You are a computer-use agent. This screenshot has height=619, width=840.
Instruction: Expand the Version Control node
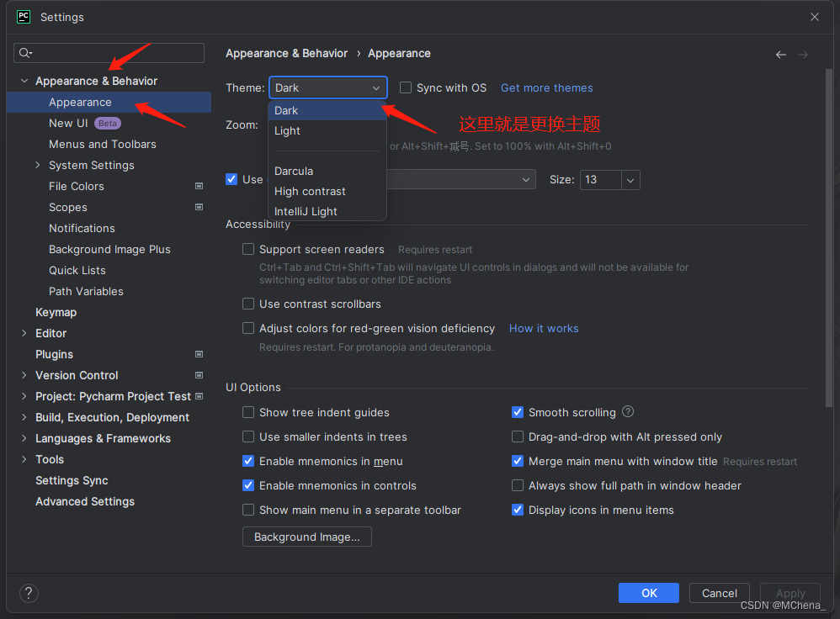pos(24,375)
